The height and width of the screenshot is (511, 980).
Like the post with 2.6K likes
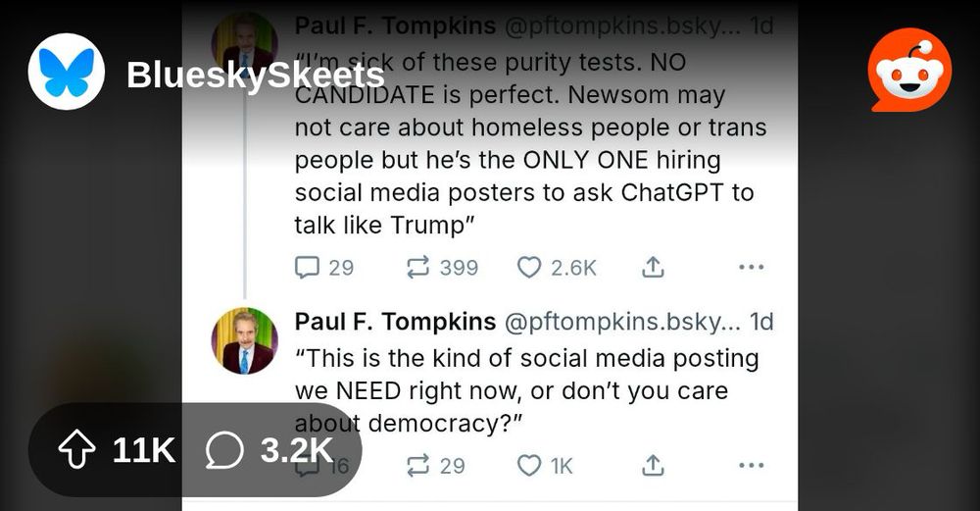click(529, 267)
